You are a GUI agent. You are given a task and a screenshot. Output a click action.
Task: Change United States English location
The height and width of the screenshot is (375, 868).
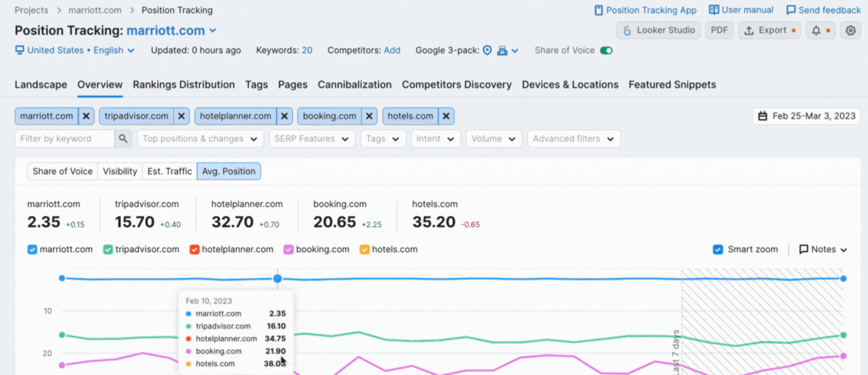tap(75, 50)
